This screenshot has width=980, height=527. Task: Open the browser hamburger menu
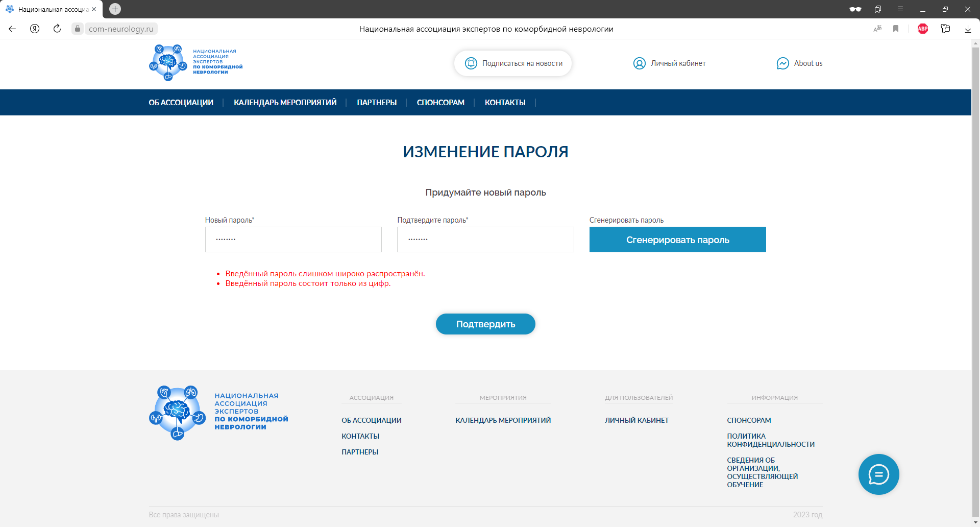900,9
